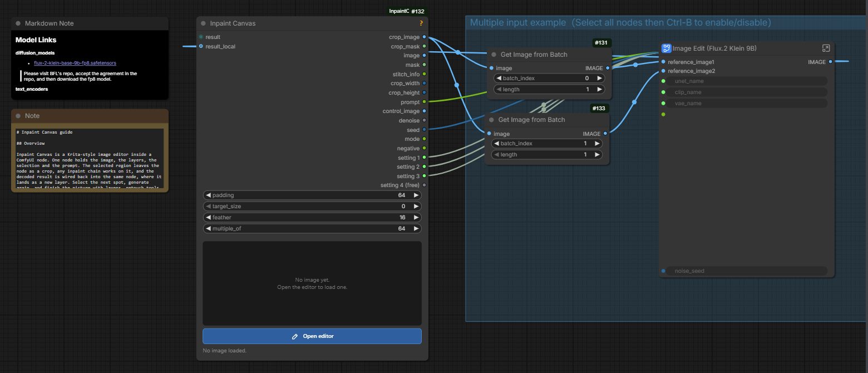Click the empty image preview in Inpaint Canvas

click(312, 283)
